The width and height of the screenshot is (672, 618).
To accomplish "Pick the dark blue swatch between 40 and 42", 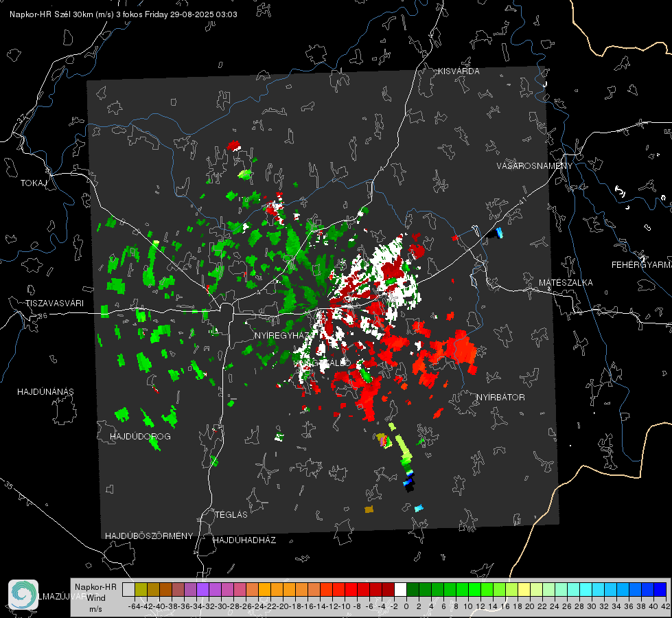I will [660, 589].
